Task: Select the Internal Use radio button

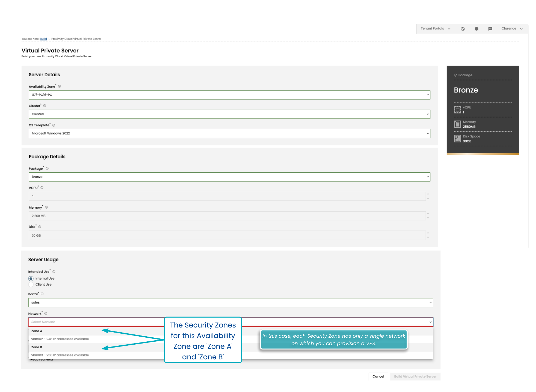Action: click(x=31, y=278)
